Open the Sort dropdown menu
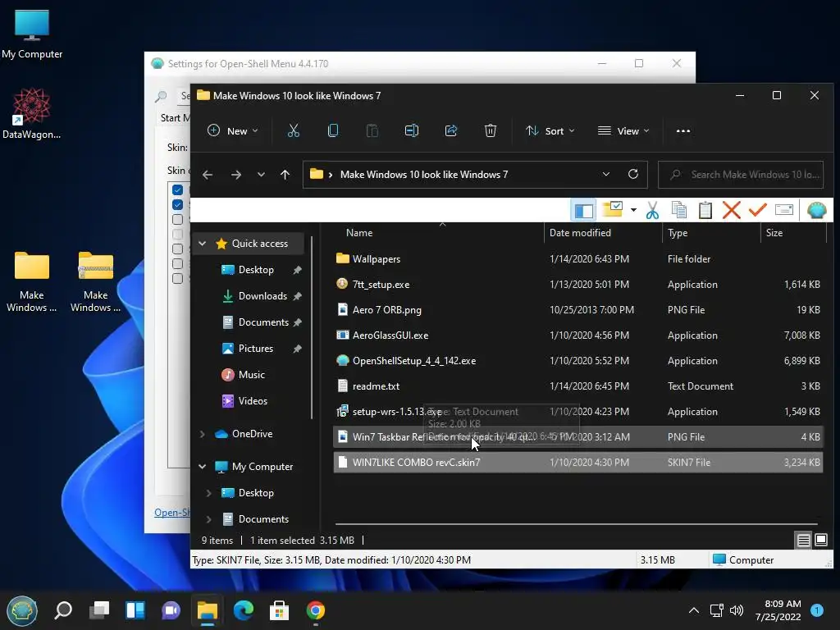 click(x=550, y=130)
